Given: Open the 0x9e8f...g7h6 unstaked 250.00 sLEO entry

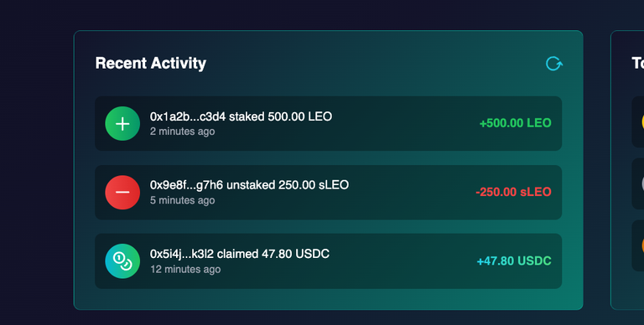Looking at the screenshot, I should (328, 193).
